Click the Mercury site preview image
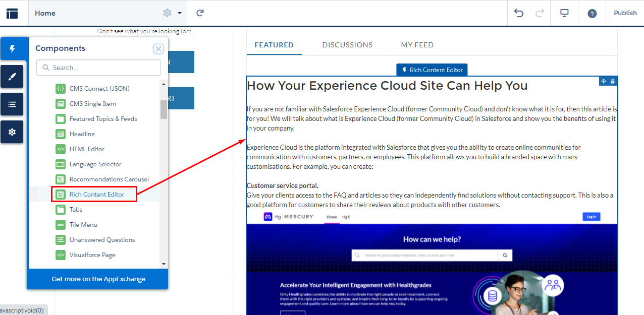This screenshot has width=644, height=315. click(432, 263)
